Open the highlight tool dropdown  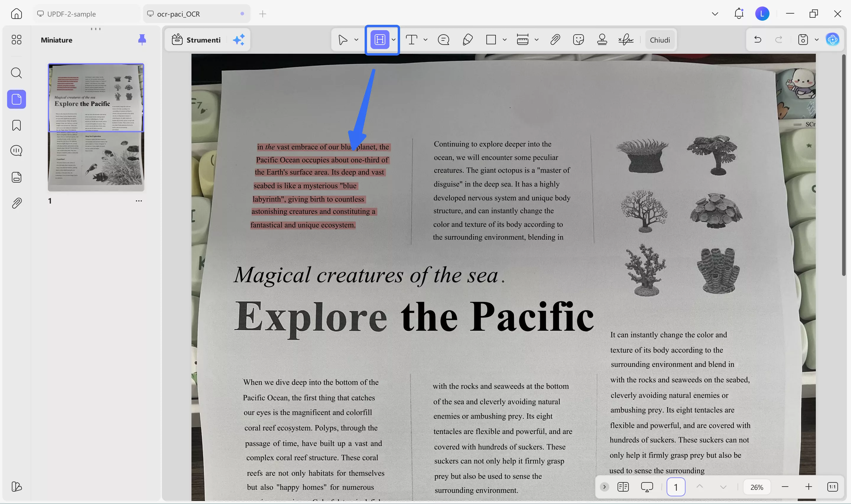coord(394,40)
